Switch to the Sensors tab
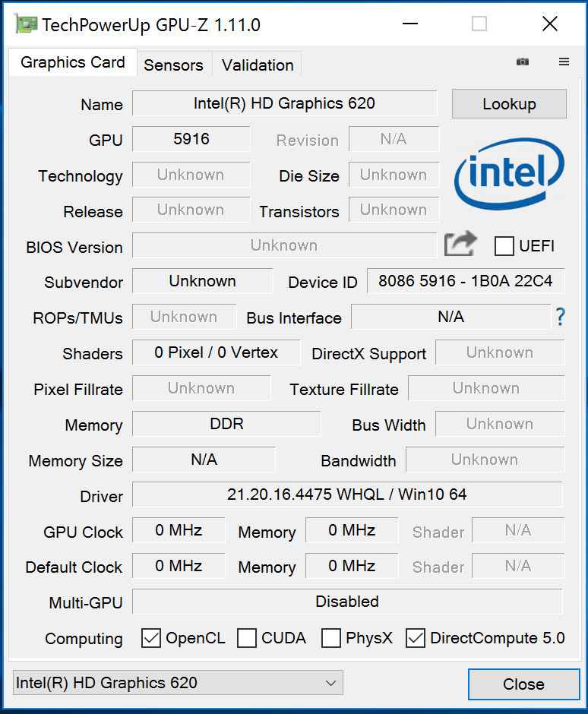Screen dimensions: 588x714 (173, 65)
